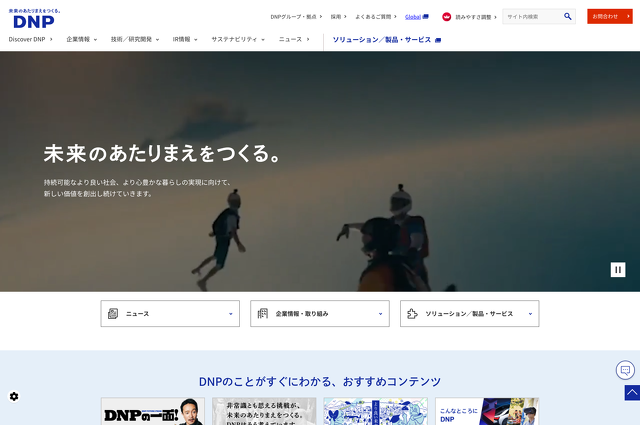Open the Global site link
Viewport: 640px width, 425px height.
tap(416, 17)
